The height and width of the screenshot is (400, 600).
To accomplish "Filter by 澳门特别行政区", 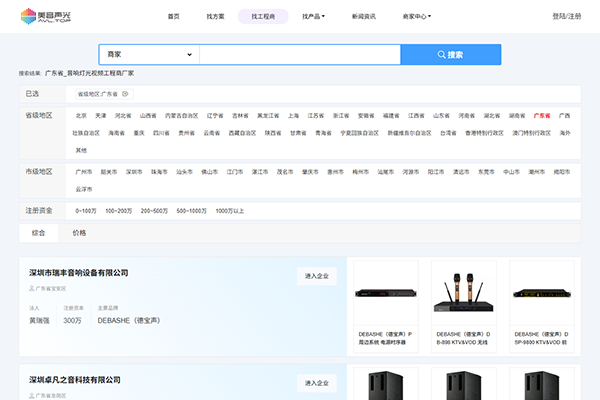I will (532, 133).
